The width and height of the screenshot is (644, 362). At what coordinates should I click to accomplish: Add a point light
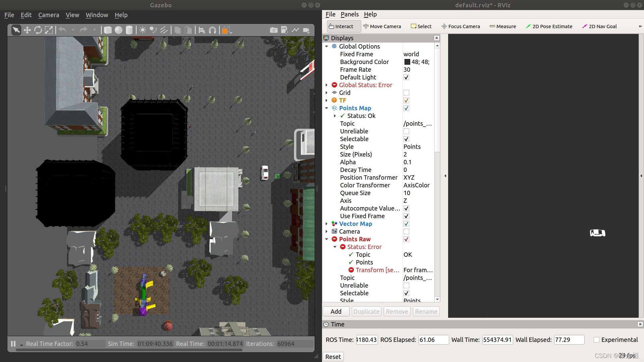[143, 30]
